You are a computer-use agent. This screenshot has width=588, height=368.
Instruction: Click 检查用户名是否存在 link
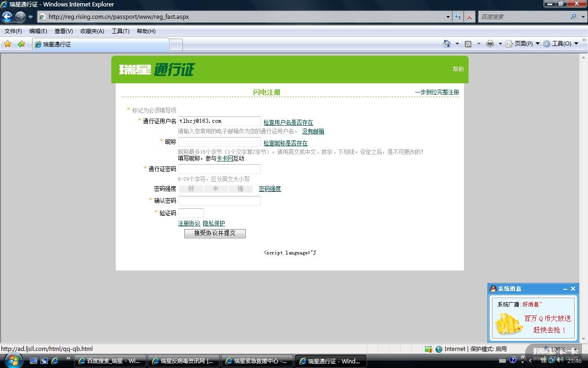click(x=288, y=122)
